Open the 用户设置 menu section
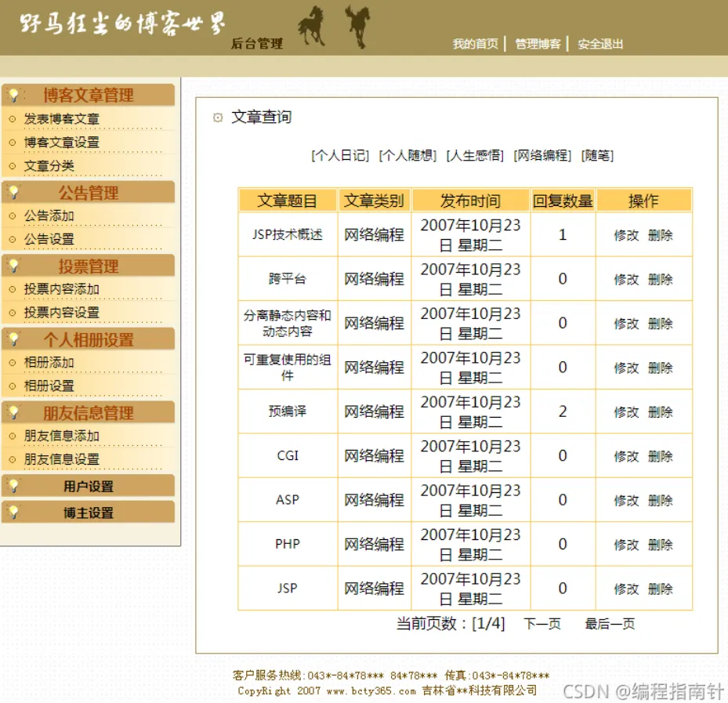The image size is (728, 703). (x=89, y=486)
